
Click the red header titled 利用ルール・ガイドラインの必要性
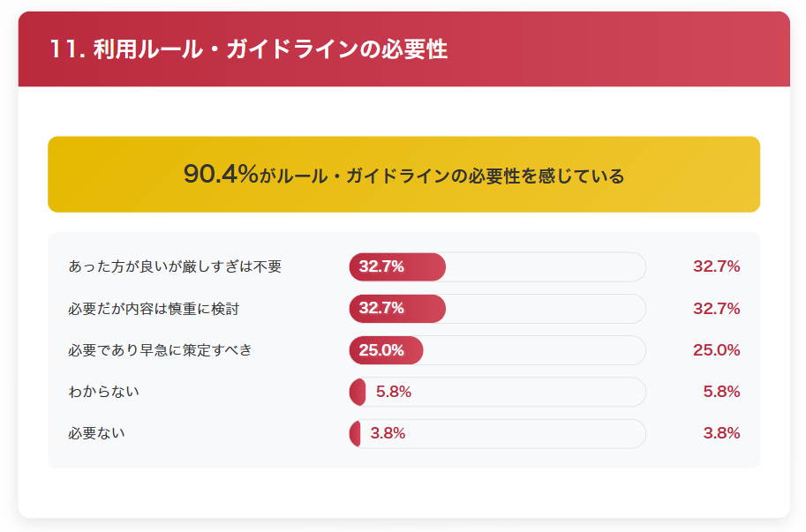click(404, 49)
